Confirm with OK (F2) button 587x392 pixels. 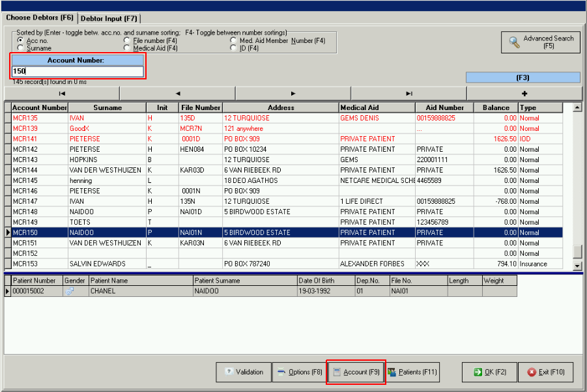pyautogui.click(x=489, y=372)
